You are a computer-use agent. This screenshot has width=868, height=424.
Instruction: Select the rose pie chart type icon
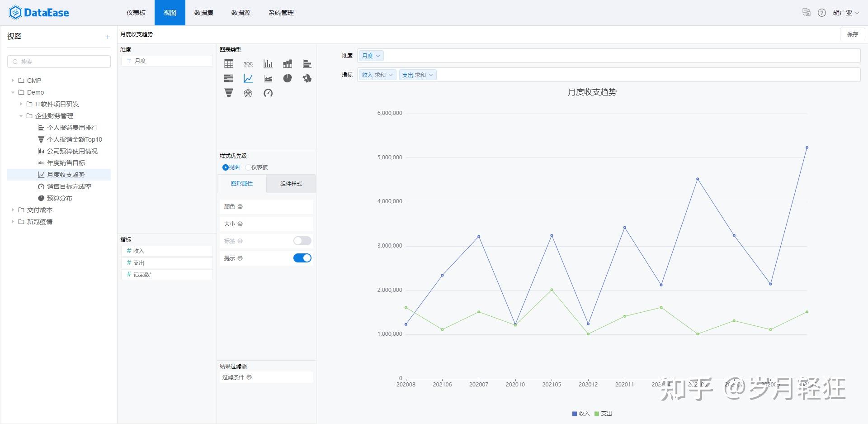click(x=307, y=78)
